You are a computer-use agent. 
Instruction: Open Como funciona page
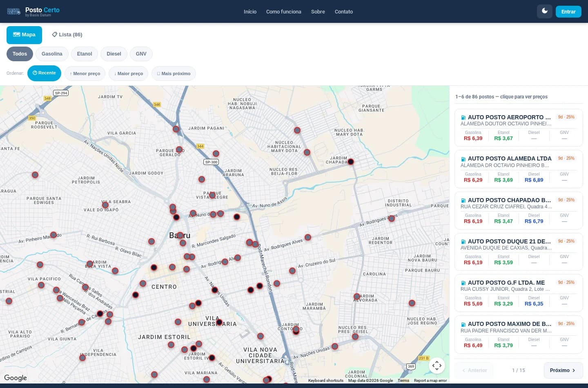[284, 11]
